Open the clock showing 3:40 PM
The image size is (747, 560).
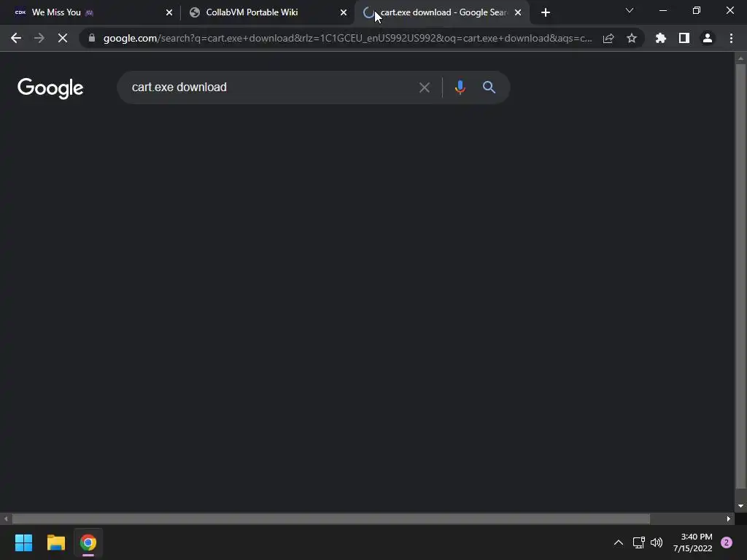coord(693,542)
